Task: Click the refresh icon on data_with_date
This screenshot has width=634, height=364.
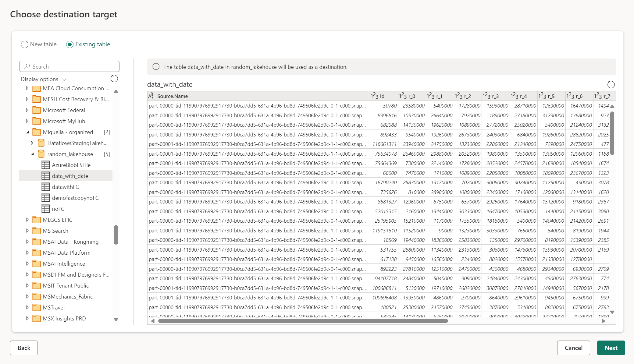Action: pyautogui.click(x=610, y=83)
